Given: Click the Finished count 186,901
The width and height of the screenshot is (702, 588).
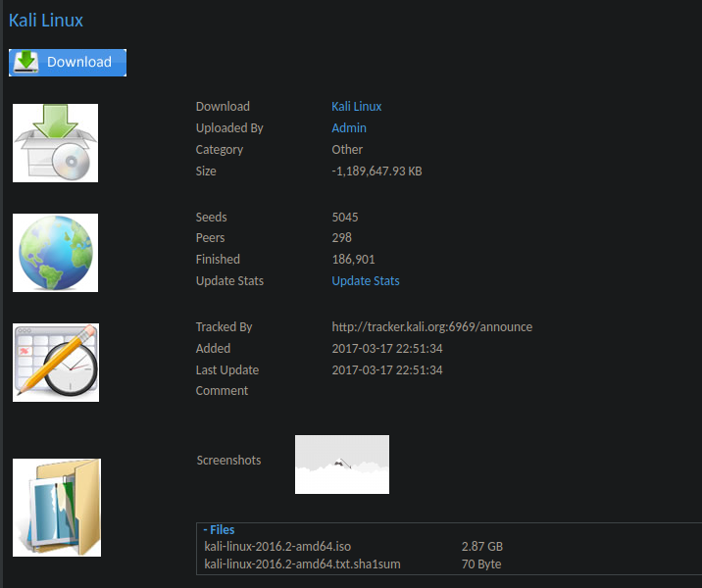Looking at the screenshot, I should point(353,260).
